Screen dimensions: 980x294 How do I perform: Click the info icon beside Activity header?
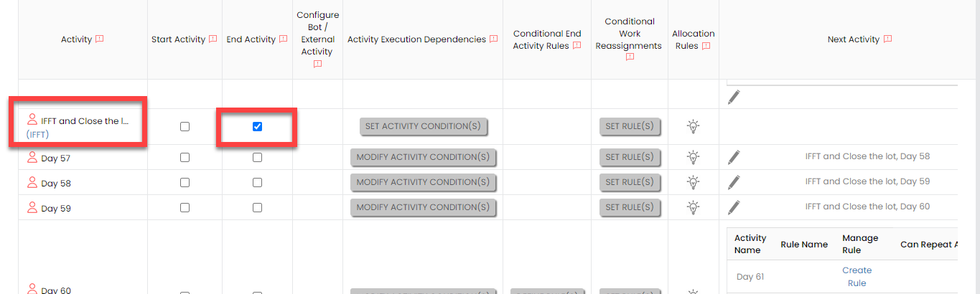[x=100, y=39]
